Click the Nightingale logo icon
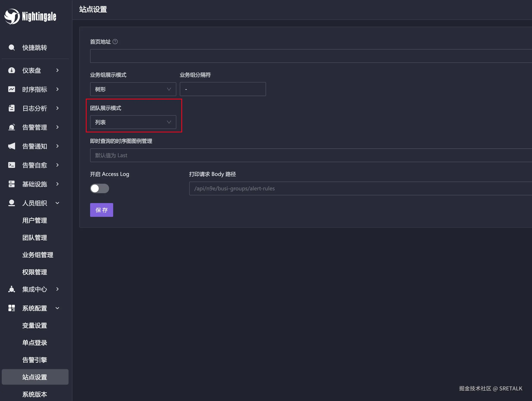 point(12,16)
